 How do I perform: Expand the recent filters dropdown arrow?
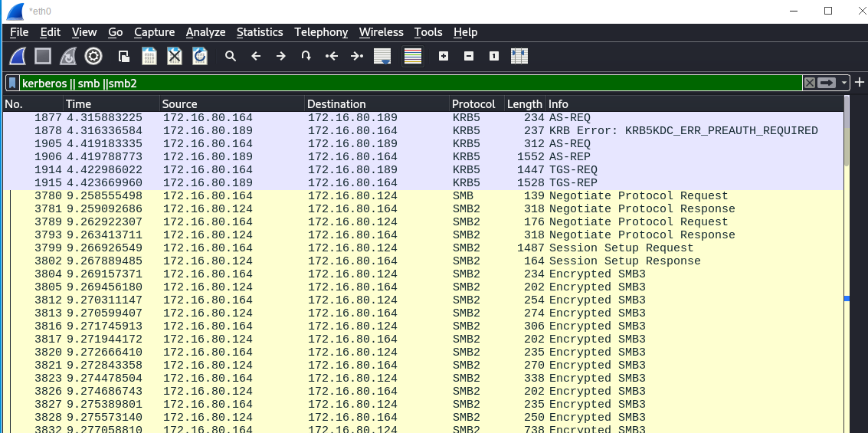pyautogui.click(x=844, y=83)
